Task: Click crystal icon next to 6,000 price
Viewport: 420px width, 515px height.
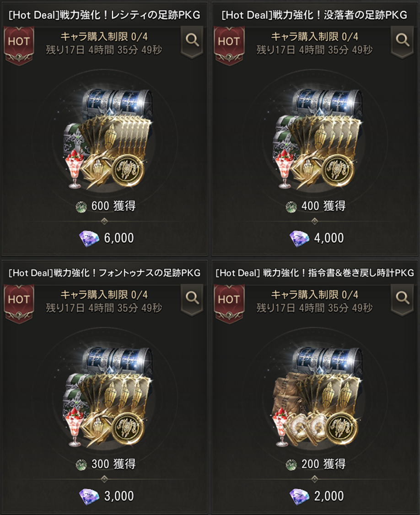Action: click(90, 238)
